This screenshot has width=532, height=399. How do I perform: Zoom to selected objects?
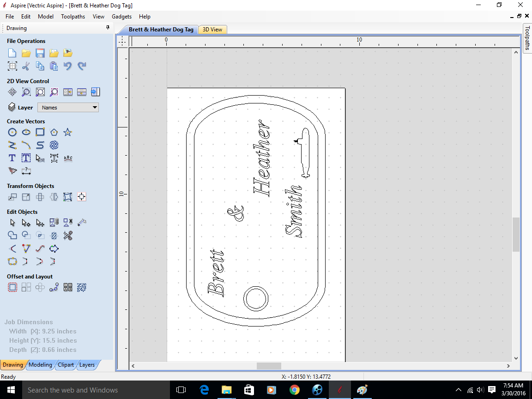[54, 92]
